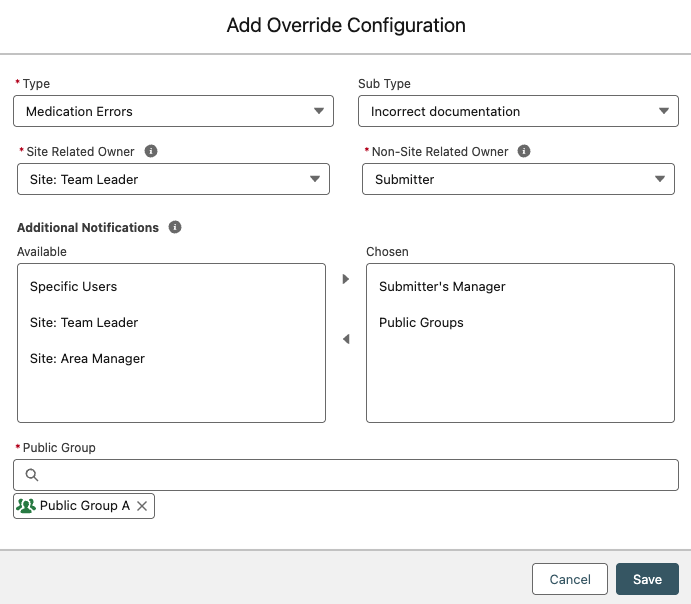691x604 pixels.
Task: Move selection to Available with left arrow
Action: pos(346,340)
